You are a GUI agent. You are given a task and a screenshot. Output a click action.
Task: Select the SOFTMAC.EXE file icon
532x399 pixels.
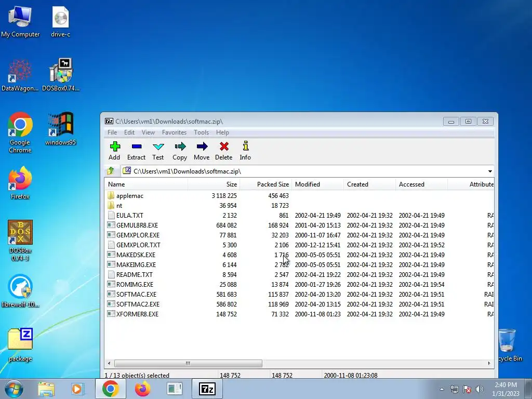[x=111, y=294]
